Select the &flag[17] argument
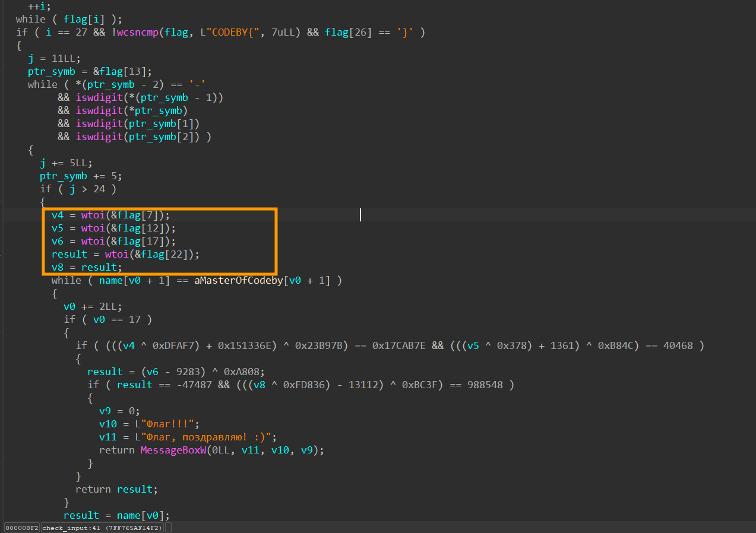Image resolution: width=756 pixels, height=533 pixels. click(x=144, y=241)
